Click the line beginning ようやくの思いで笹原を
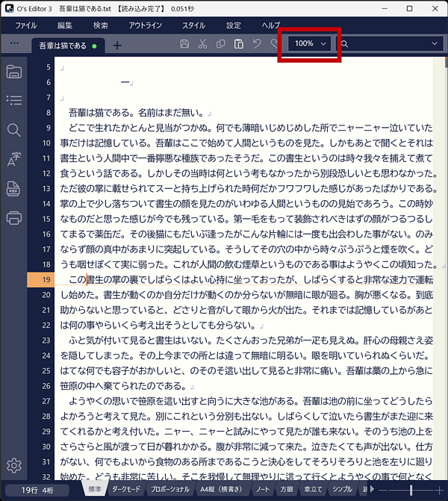 [x=251, y=401]
